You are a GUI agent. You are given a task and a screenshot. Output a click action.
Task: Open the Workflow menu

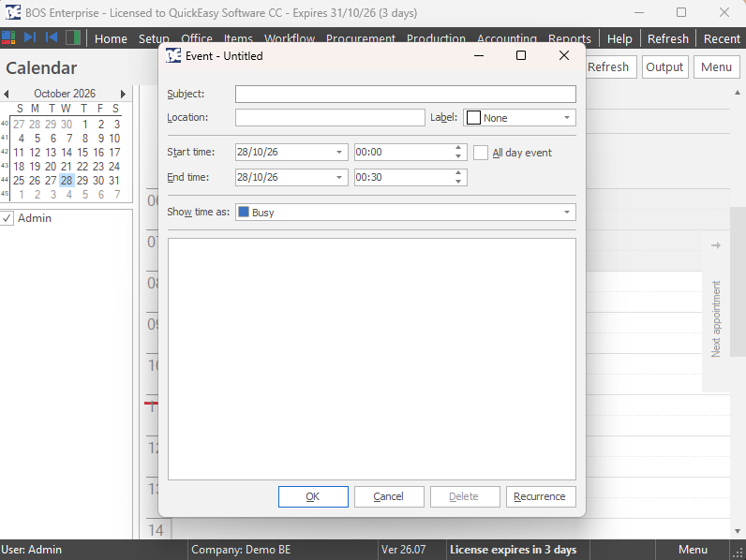[290, 38]
